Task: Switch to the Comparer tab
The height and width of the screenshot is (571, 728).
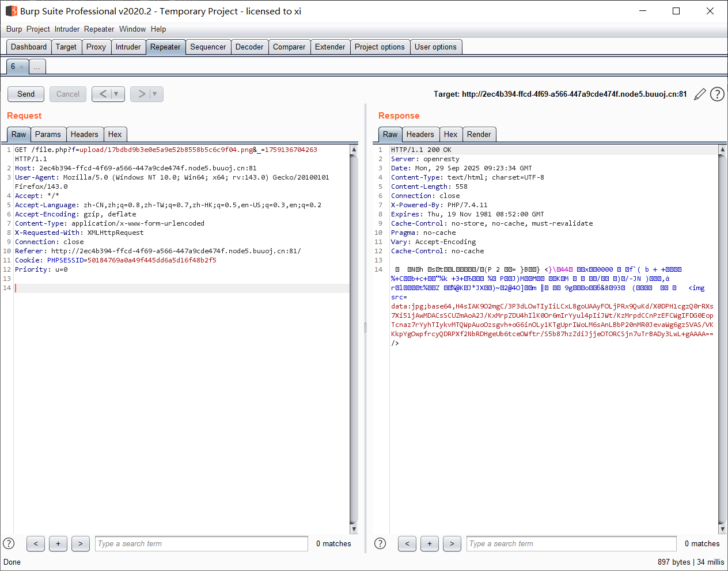Action: click(289, 47)
